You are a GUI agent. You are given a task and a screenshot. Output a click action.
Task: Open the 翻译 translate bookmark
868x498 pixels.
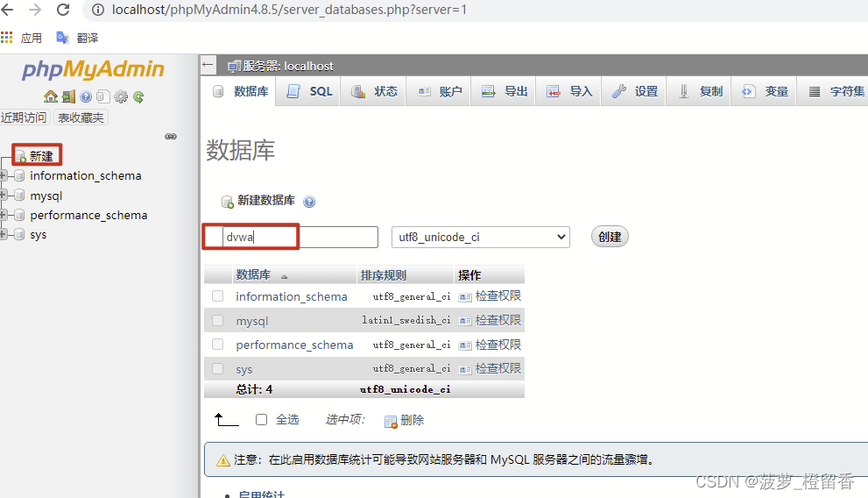click(x=77, y=38)
